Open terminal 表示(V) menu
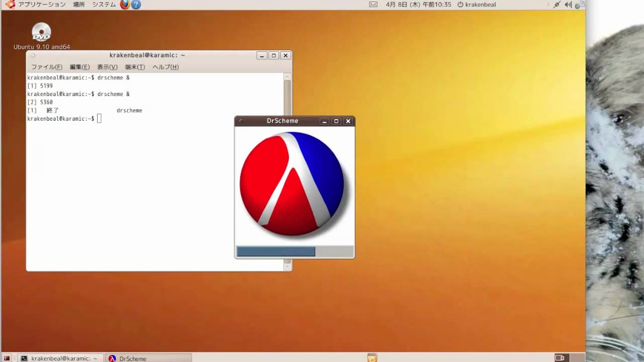The height and width of the screenshot is (362, 644). tap(107, 67)
